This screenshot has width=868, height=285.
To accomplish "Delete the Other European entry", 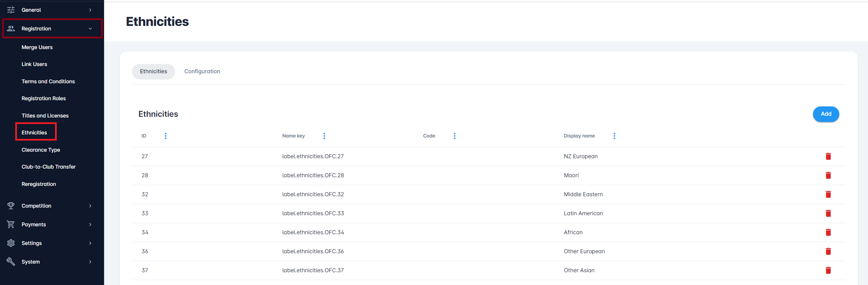I will (x=828, y=251).
